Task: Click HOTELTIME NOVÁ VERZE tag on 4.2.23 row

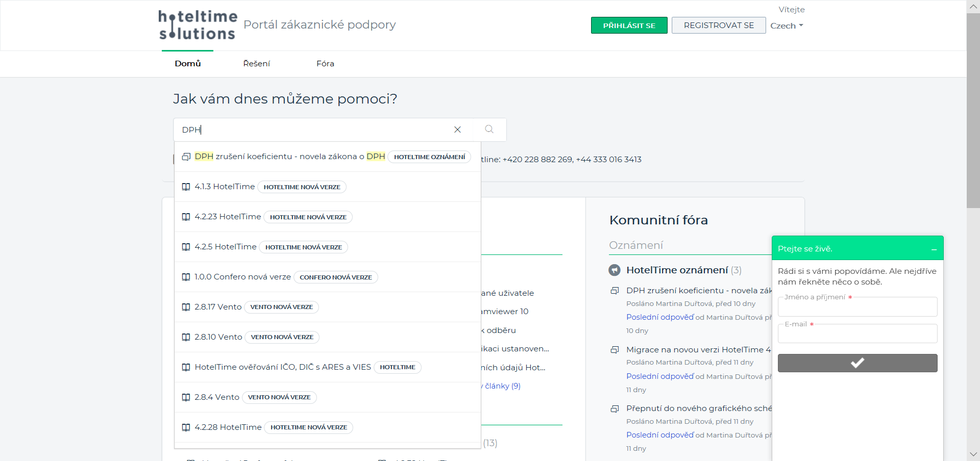Action: 308,217
